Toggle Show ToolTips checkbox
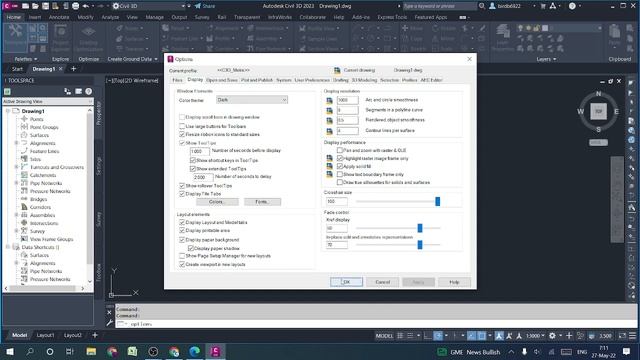Image resolution: width=640 pixels, height=360 pixels. point(182,143)
